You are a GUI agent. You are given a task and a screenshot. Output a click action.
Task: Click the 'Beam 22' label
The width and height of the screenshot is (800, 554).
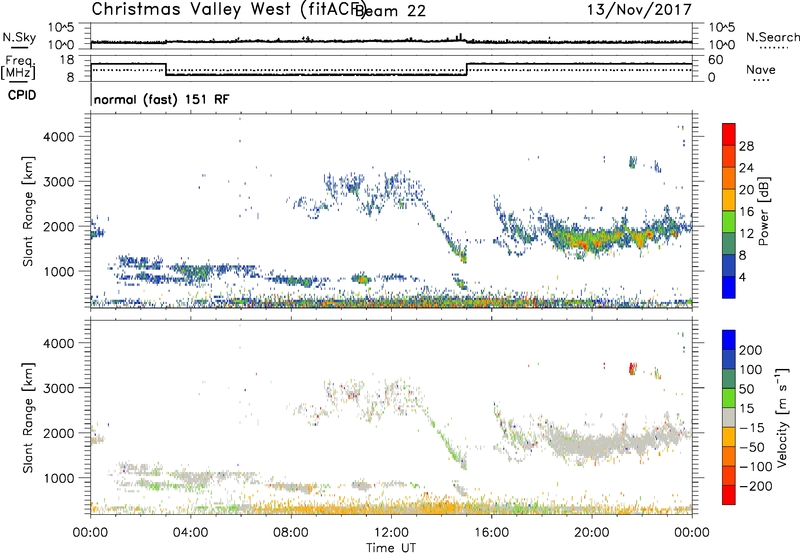pyautogui.click(x=390, y=11)
